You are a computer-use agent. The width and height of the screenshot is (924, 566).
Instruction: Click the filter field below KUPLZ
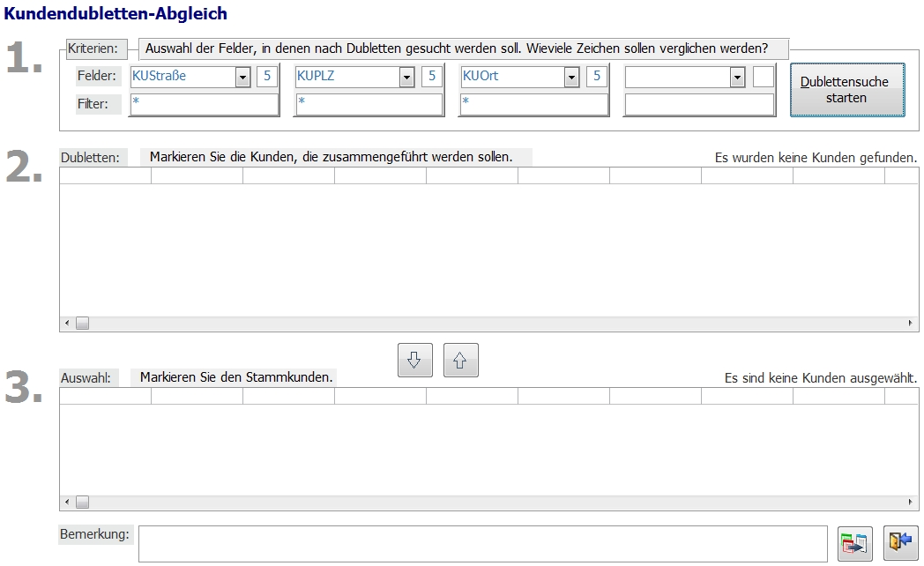369,104
